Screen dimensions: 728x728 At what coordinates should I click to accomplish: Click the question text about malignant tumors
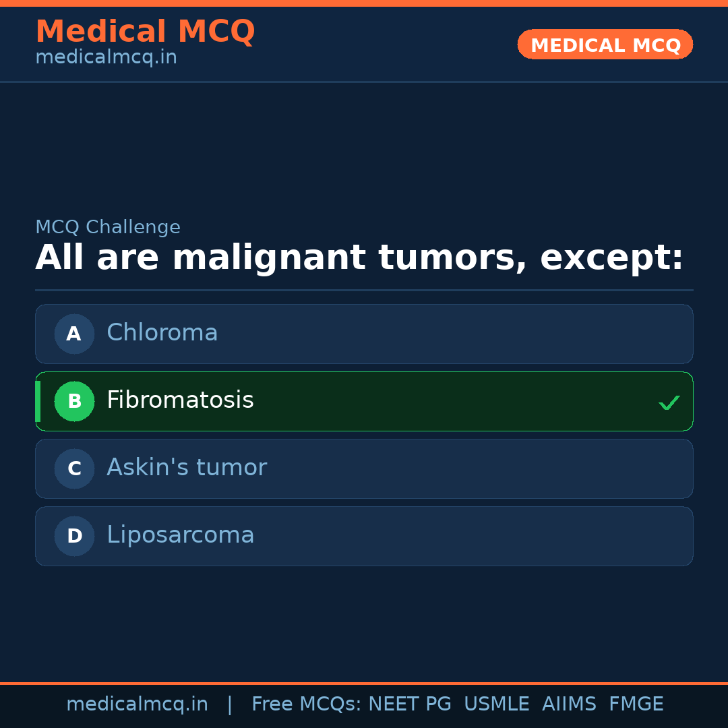pyautogui.click(x=359, y=258)
